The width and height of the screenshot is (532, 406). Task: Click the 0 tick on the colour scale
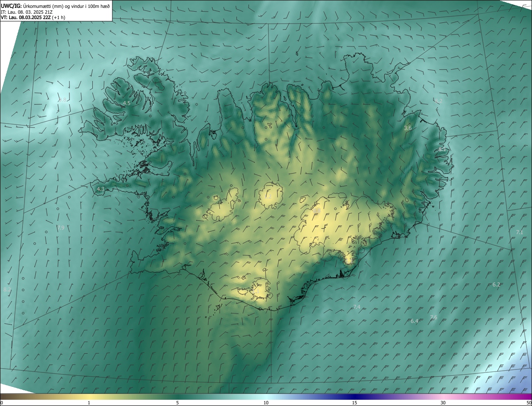(2, 403)
